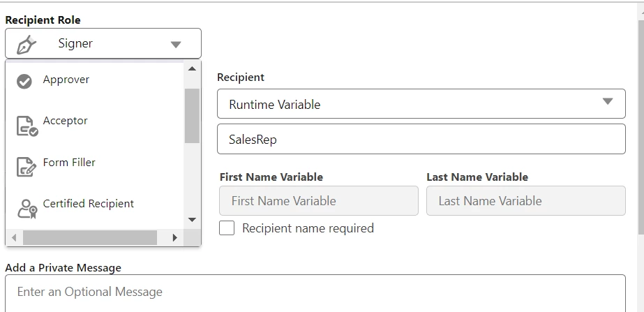Pick Form Filler in the role list
The image size is (644, 312).
(69, 163)
